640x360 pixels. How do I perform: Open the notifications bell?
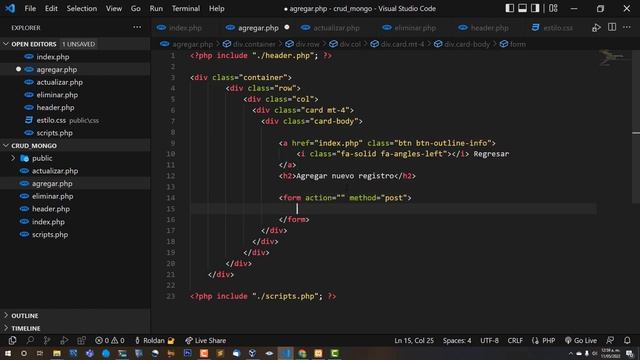click(627, 340)
